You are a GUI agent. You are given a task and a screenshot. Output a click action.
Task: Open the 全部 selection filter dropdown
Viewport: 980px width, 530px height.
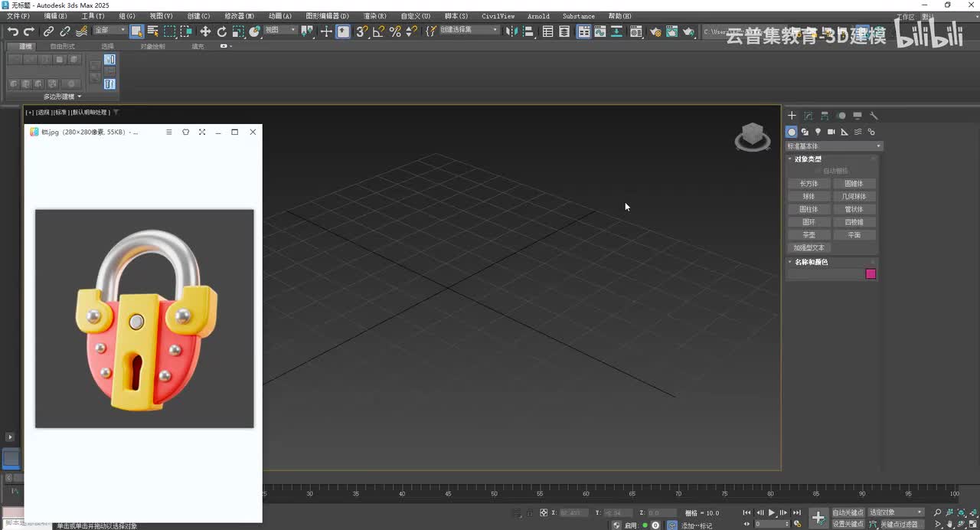(110, 31)
